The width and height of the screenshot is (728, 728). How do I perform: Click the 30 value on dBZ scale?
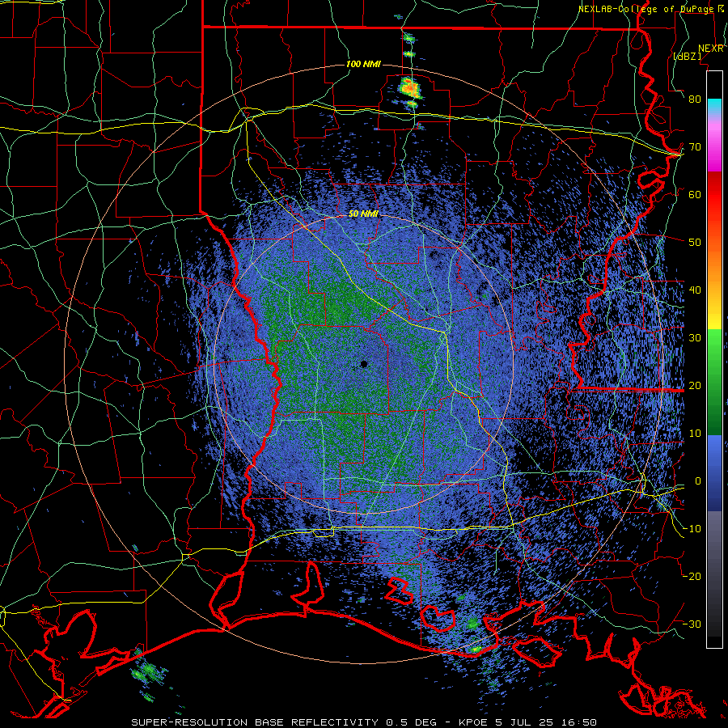point(695,338)
